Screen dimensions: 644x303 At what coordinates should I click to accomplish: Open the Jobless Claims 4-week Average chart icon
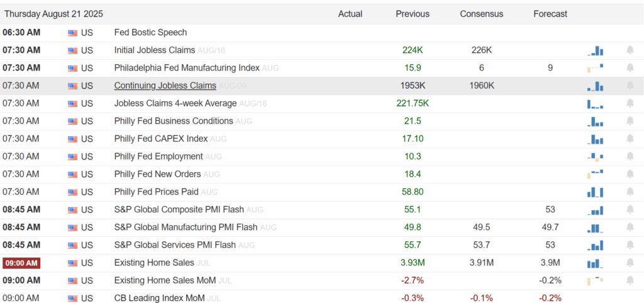point(595,103)
